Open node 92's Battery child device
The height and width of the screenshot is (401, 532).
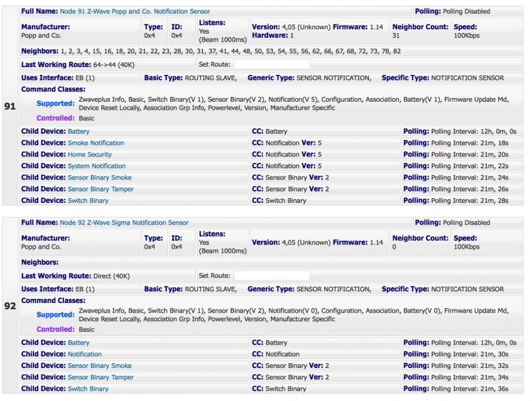pyautogui.click(x=79, y=343)
